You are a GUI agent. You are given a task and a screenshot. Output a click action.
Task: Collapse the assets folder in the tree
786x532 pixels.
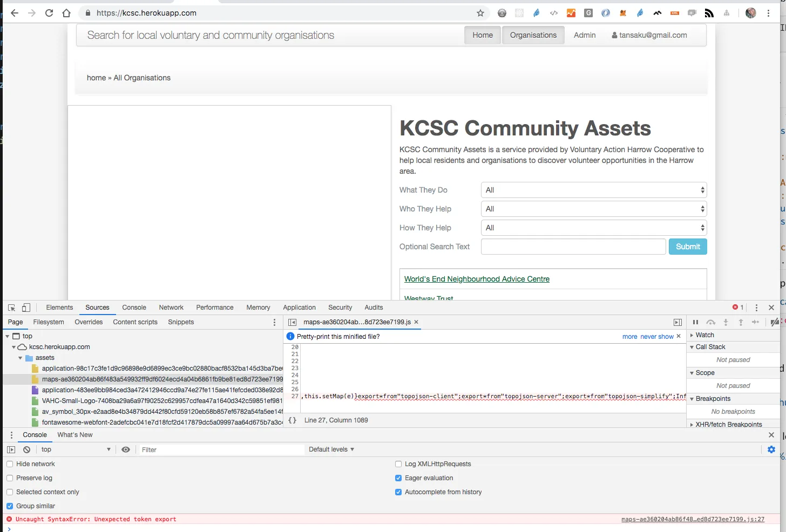(x=21, y=358)
